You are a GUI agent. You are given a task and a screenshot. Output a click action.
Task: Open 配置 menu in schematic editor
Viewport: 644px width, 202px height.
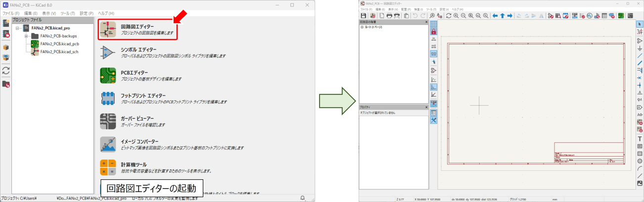click(406, 9)
